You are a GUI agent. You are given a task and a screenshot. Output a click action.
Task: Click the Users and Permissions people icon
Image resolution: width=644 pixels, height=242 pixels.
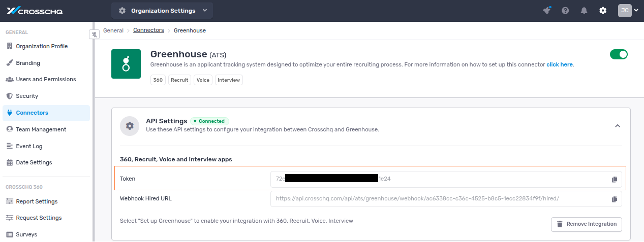10,79
